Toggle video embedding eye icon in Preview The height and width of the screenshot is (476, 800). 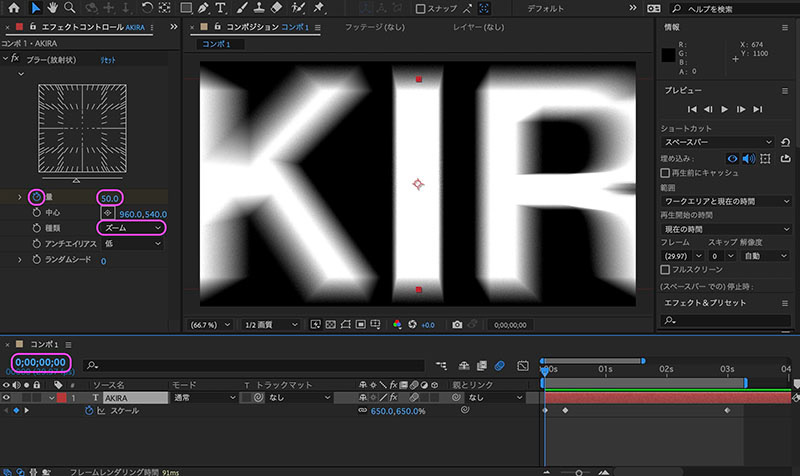732,159
